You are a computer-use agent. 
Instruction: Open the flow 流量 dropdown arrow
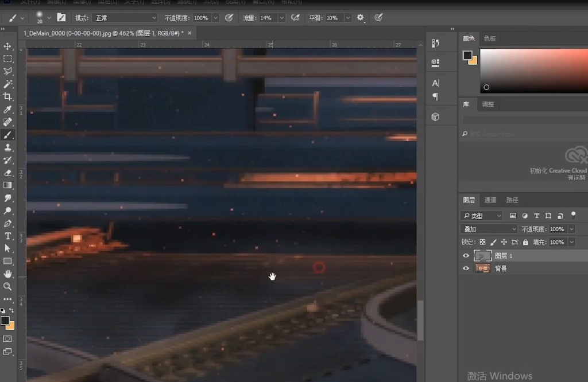[281, 18]
